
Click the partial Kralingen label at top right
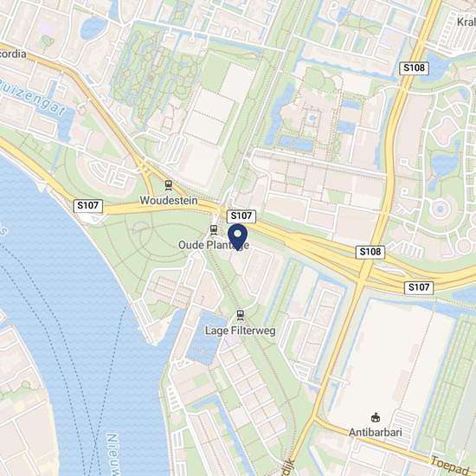tap(466, 22)
